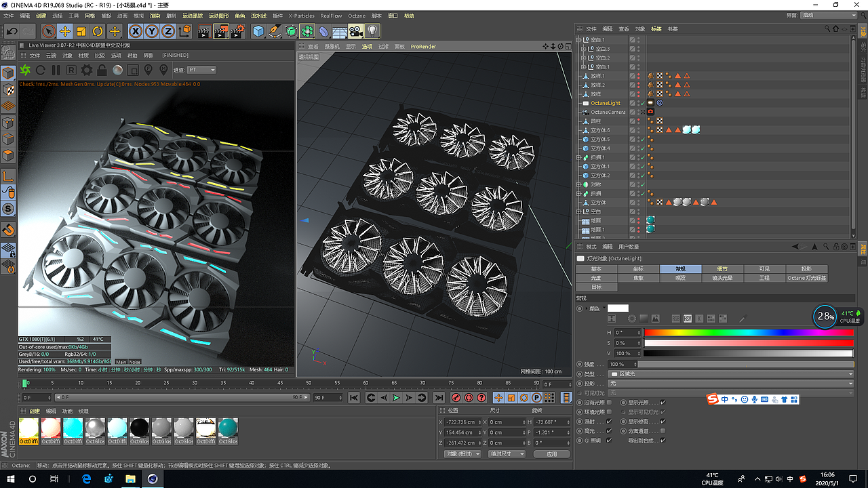The width and height of the screenshot is (868, 488).
Task: Open the 渲染 (Render) menu in main menu bar
Action: (155, 16)
